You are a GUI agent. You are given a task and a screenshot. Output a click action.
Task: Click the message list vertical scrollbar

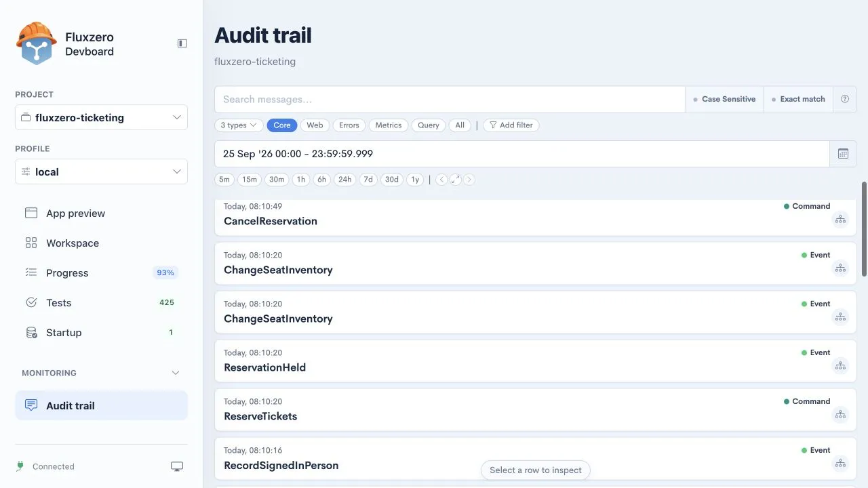pyautogui.click(x=864, y=229)
